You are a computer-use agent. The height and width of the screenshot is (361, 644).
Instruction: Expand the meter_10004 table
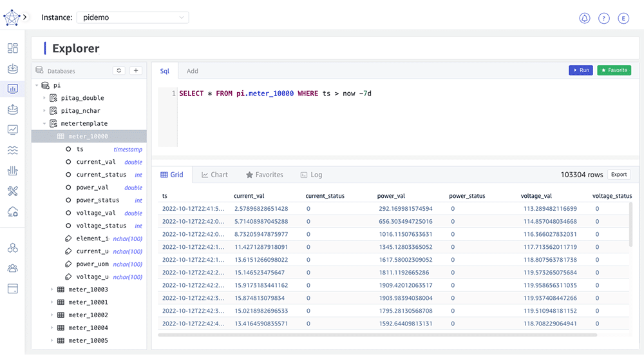tap(52, 327)
